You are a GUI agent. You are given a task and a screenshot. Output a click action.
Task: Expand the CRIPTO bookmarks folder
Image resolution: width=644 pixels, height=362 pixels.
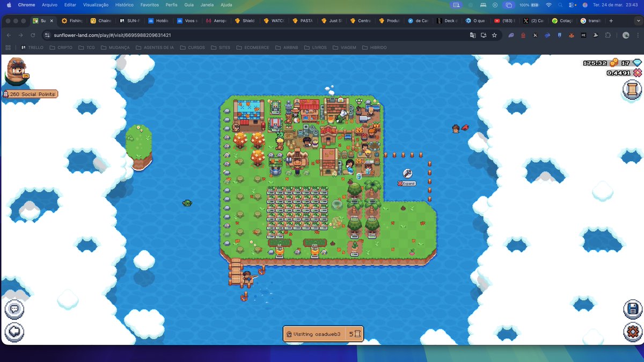(61, 47)
